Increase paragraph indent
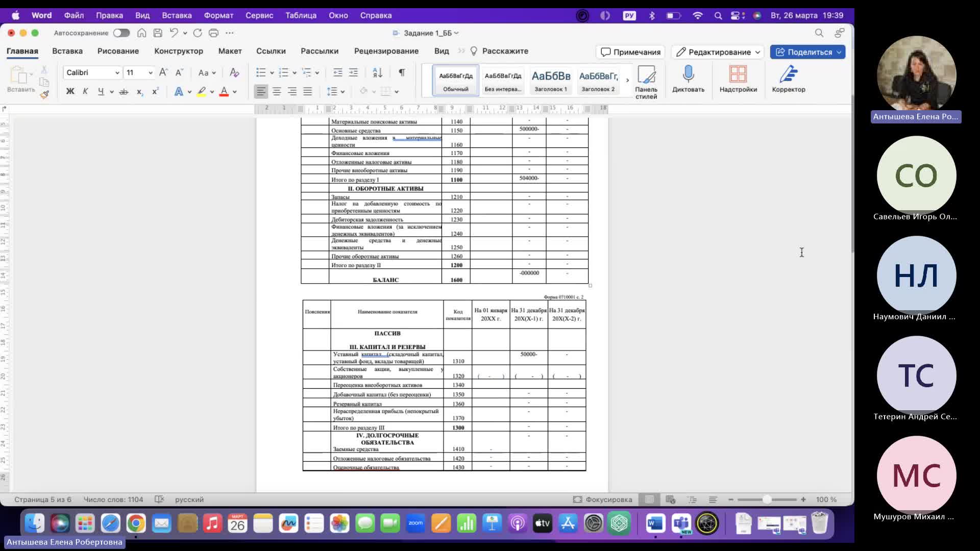Screen dimensions: 980x551 pos(353,72)
